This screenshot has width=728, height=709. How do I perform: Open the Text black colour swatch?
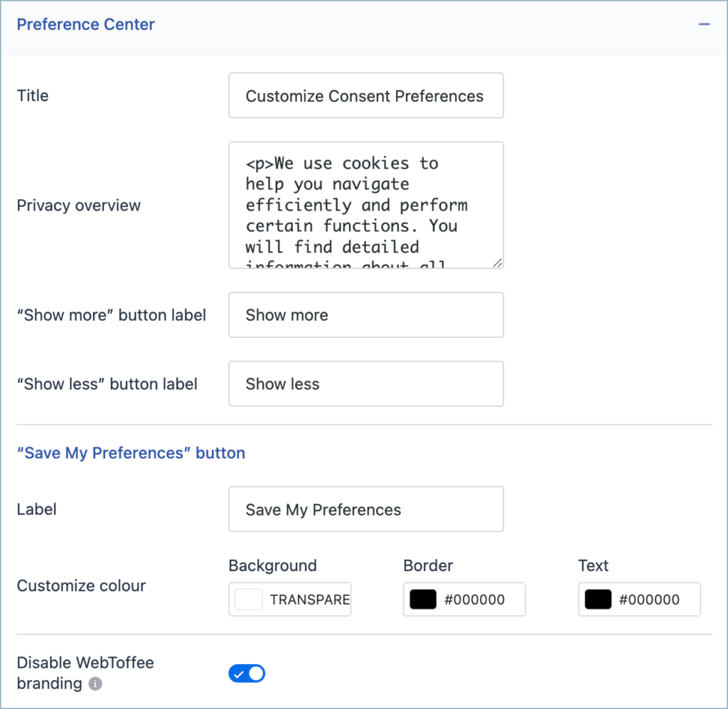(x=598, y=599)
